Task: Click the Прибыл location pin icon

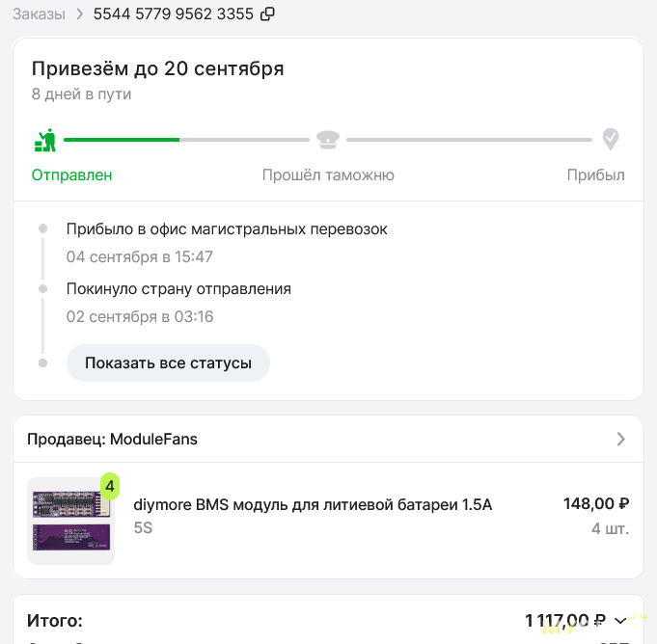Action: pos(611,139)
